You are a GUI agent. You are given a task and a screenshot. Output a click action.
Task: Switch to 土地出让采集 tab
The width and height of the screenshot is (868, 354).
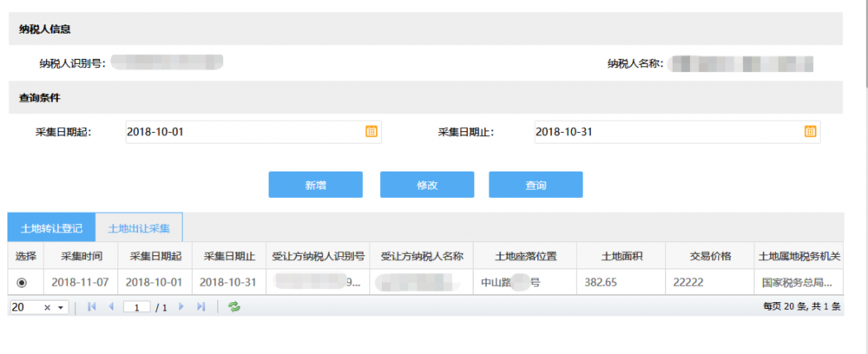tap(139, 228)
